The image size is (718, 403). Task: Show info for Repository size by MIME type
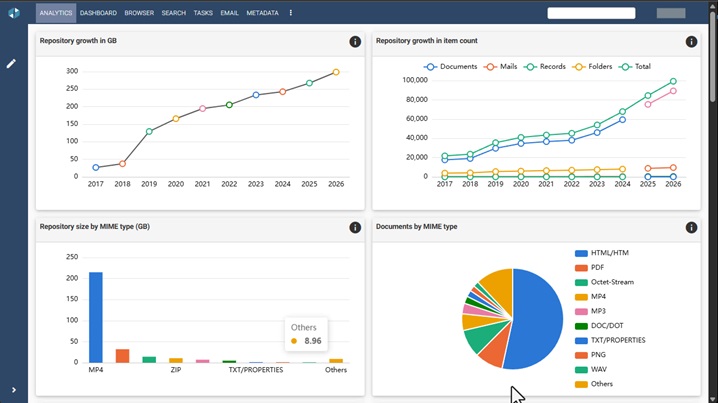pyautogui.click(x=355, y=228)
